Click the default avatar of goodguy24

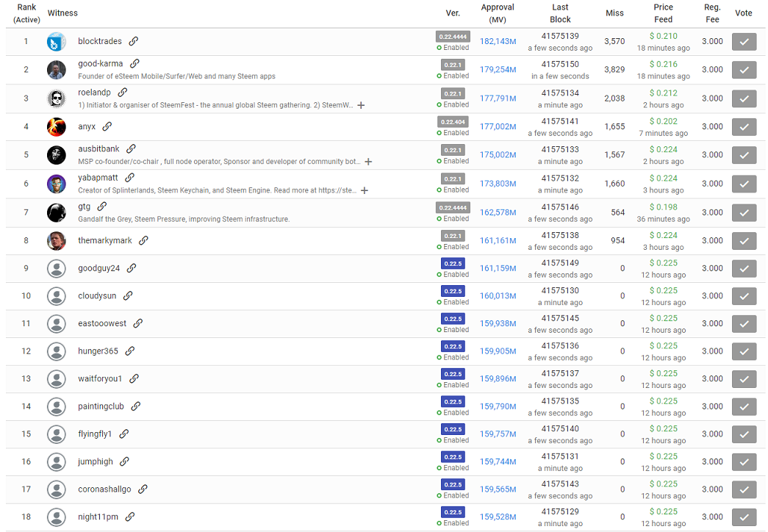[57, 268]
